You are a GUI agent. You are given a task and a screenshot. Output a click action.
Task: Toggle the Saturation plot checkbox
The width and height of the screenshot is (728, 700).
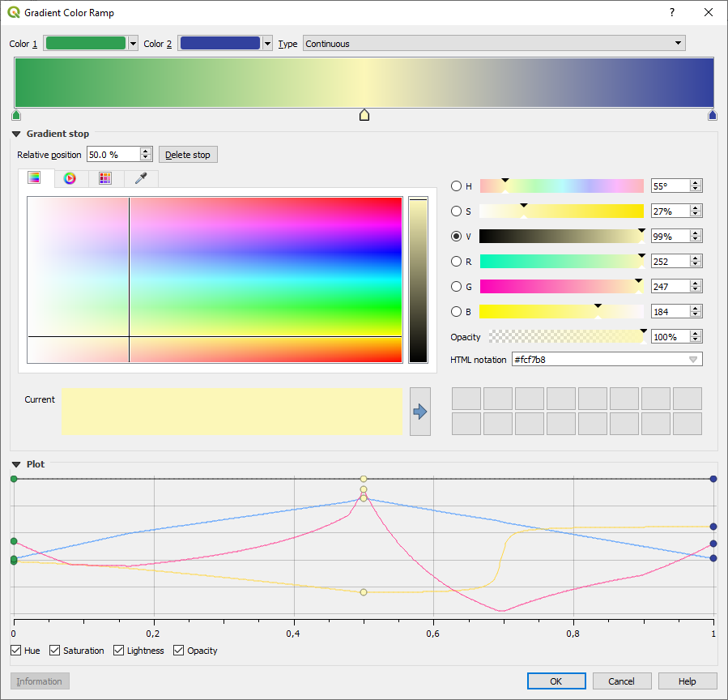[55, 651]
